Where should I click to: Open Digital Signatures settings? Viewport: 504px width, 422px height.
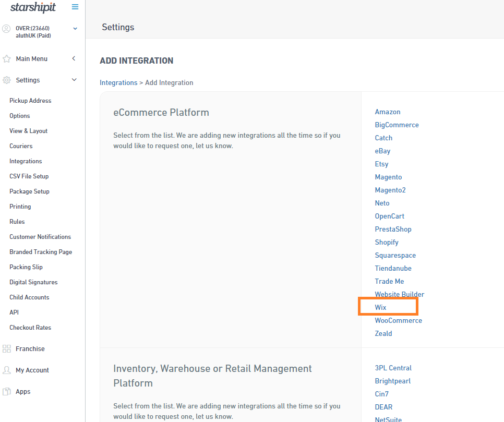click(x=33, y=282)
